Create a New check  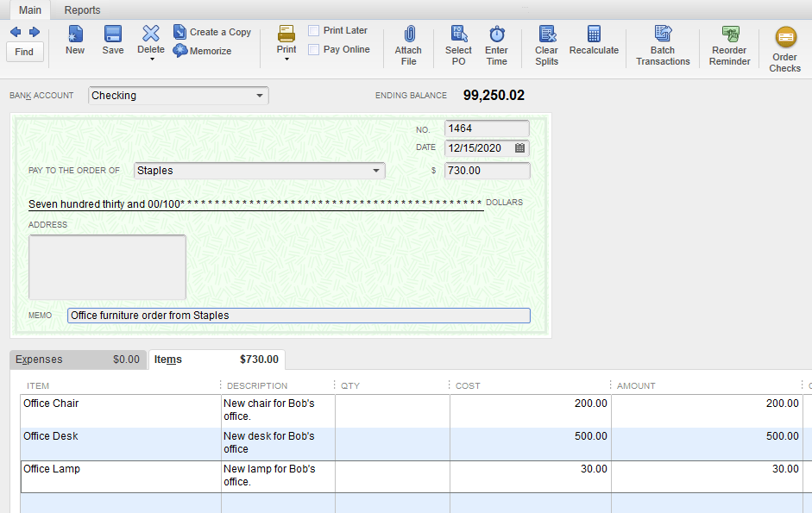pyautogui.click(x=75, y=34)
